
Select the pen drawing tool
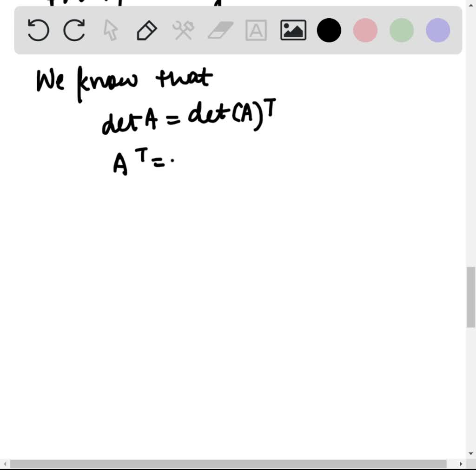(147, 30)
